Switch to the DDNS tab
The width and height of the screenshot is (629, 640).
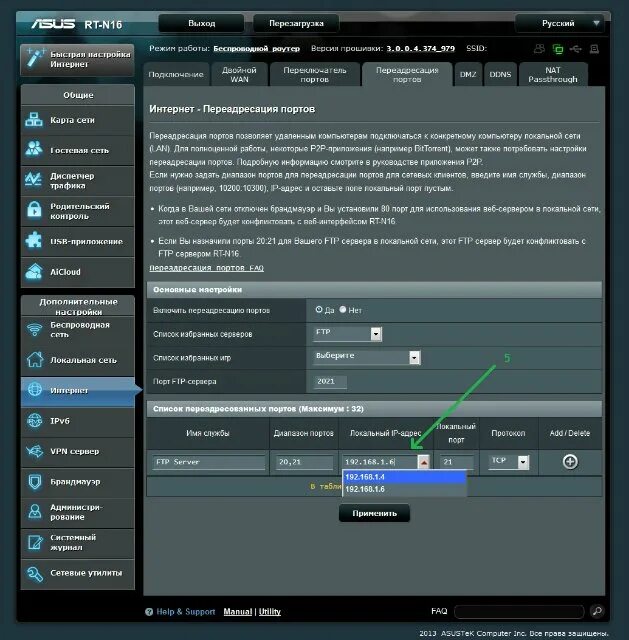tap(500, 74)
